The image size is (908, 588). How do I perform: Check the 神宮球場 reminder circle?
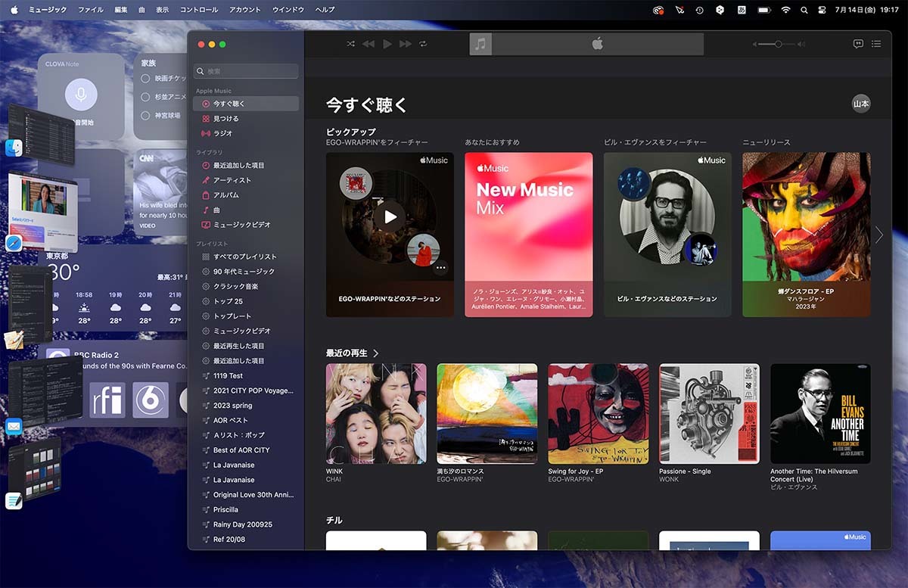(145, 116)
